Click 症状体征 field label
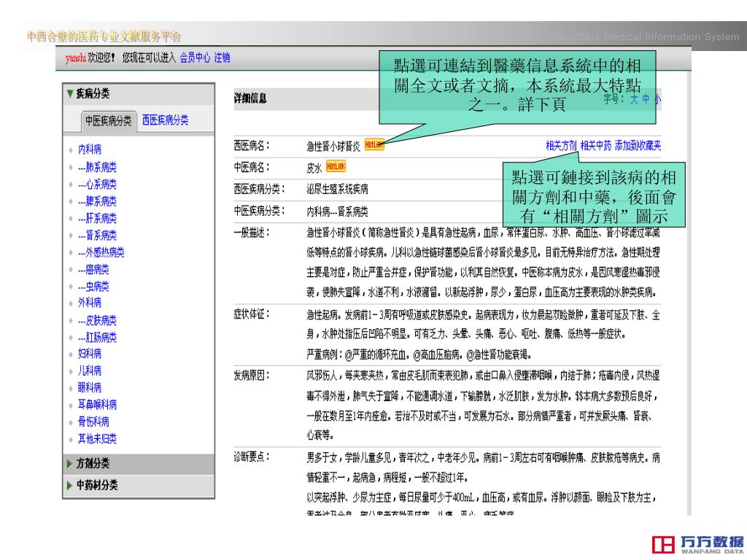747x560 pixels. [252, 314]
